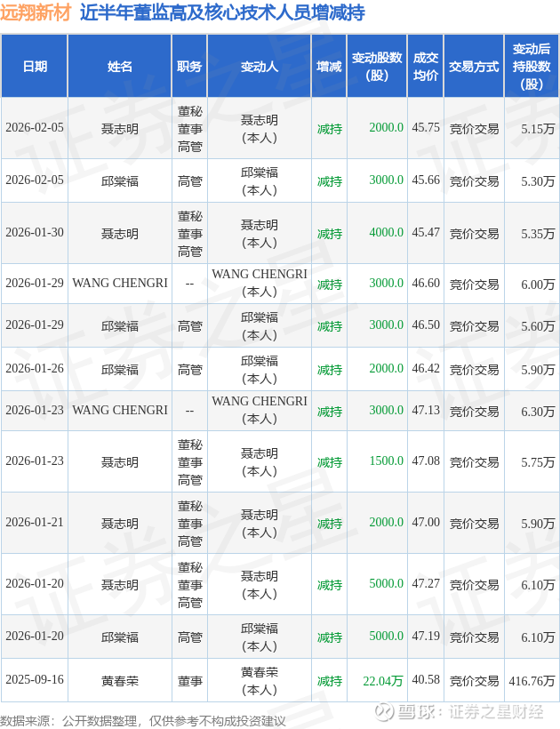
Task: Click the date 2026-01-21
Action: click(35, 523)
